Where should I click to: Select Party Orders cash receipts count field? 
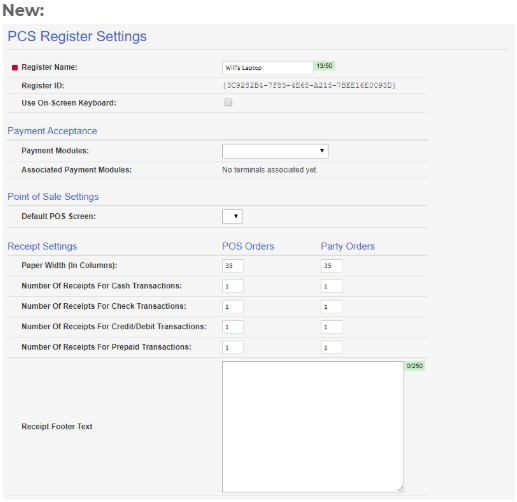coord(331,286)
